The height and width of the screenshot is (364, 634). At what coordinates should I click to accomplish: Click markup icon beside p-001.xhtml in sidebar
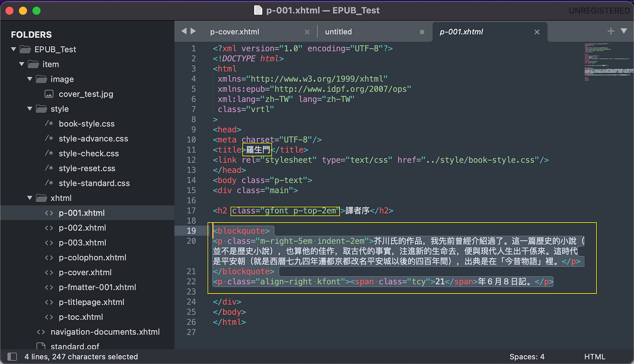[49, 213]
